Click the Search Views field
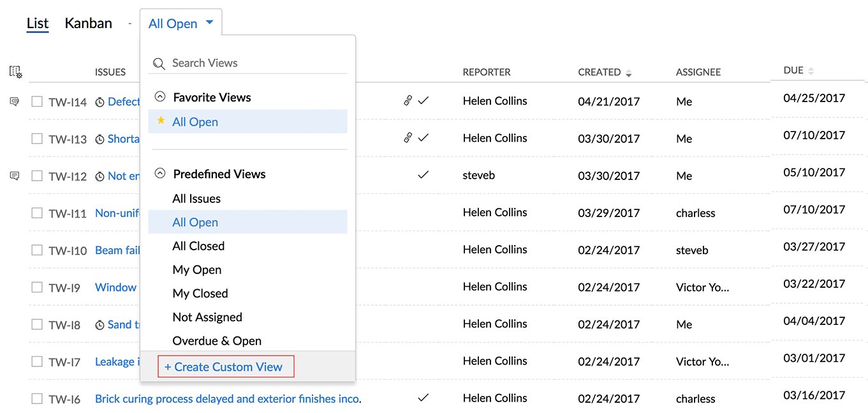 tap(255, 63)
